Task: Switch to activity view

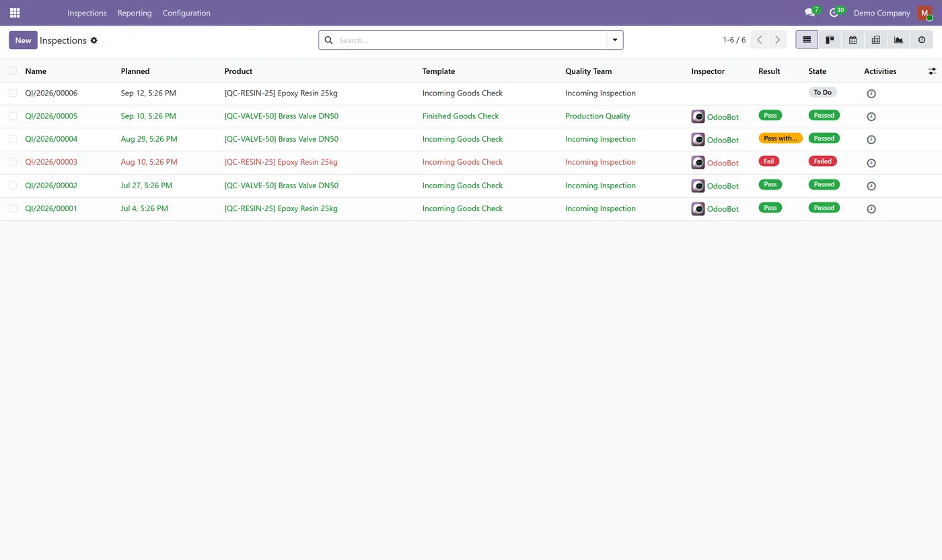Action: click(922, 40)
